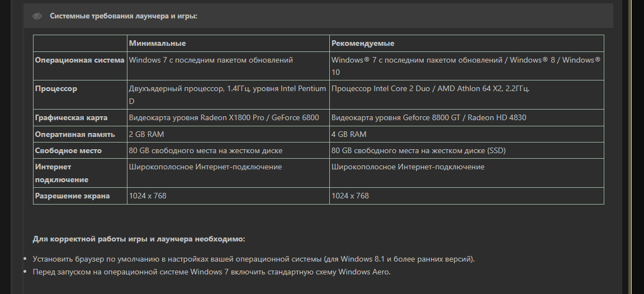The width and height of the screenshot is (644, 294).
Task: Click the "80 GB ... (SSD)" recommended cell
Action: [467, 151]
